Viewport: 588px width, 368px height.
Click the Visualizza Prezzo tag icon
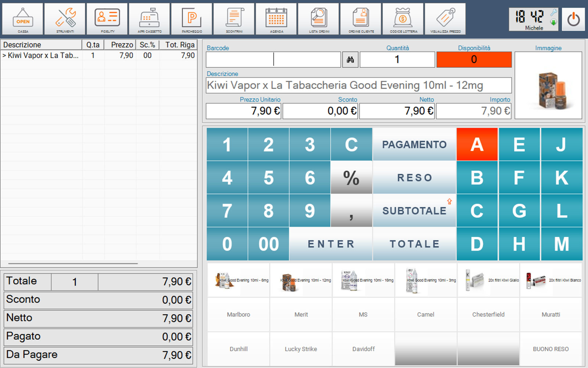pos(445,19)
